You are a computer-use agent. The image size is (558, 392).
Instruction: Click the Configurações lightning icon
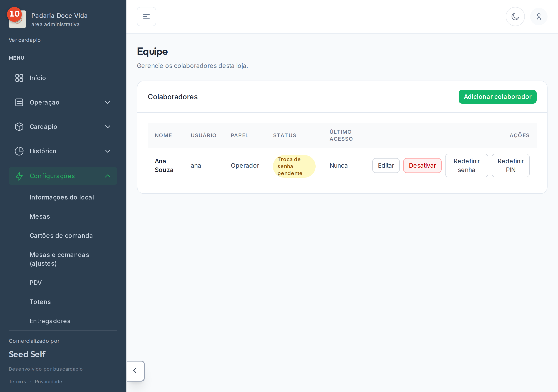click(x=19, y=176)
